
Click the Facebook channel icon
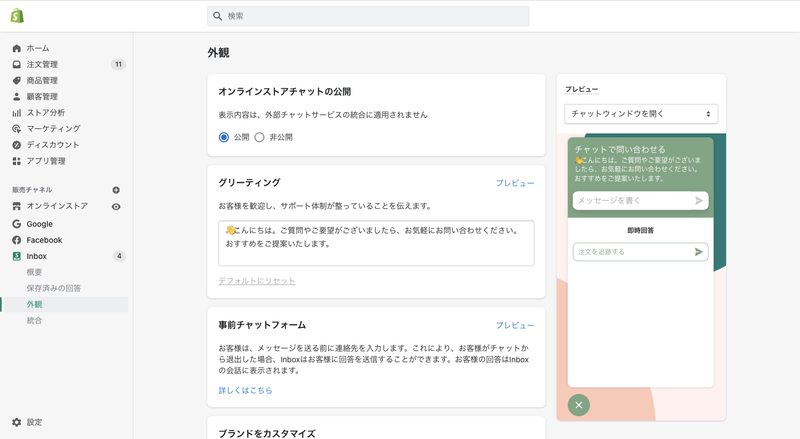point(17,240)
